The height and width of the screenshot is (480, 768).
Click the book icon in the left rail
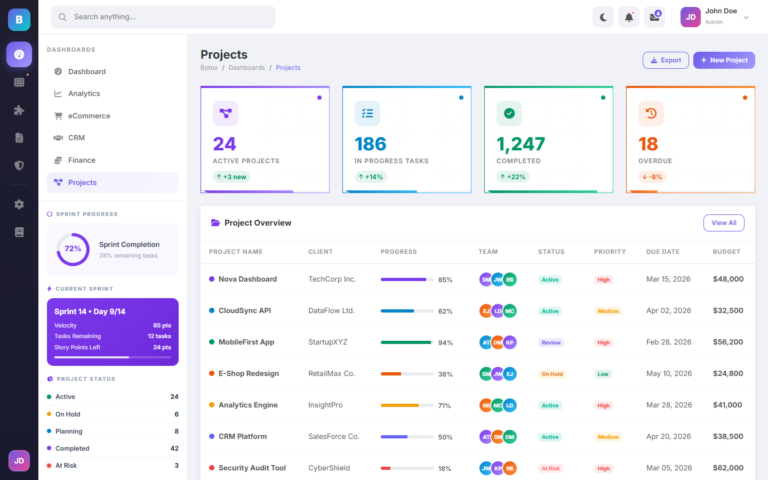(19, 232)
